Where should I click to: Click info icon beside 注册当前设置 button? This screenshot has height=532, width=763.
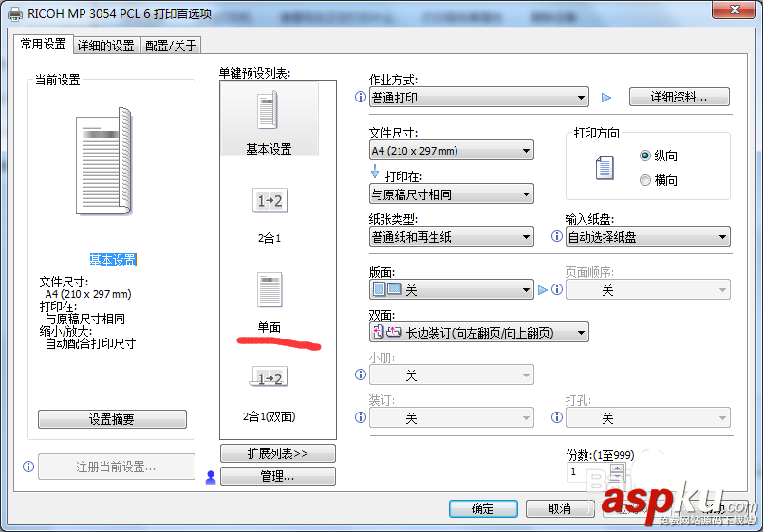[x=28, y=467]
